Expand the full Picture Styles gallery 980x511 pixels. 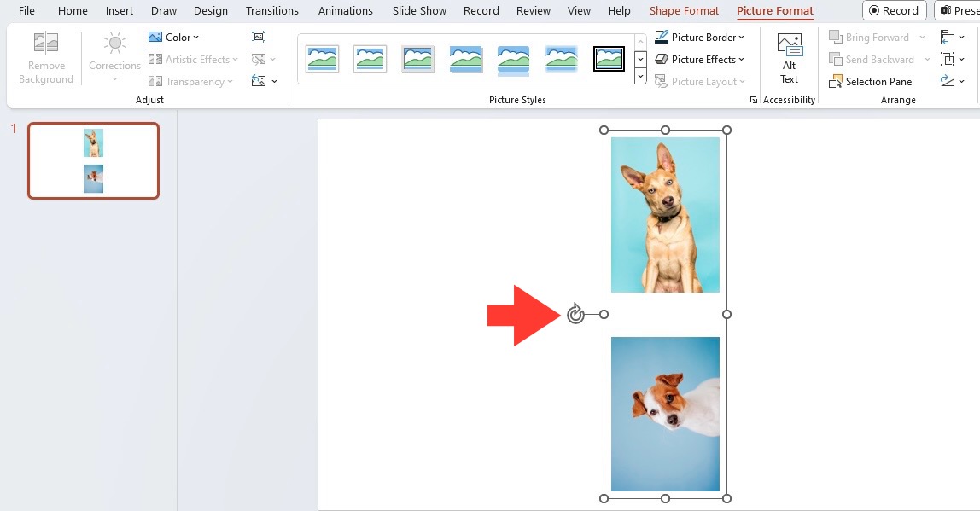(640, 76)
